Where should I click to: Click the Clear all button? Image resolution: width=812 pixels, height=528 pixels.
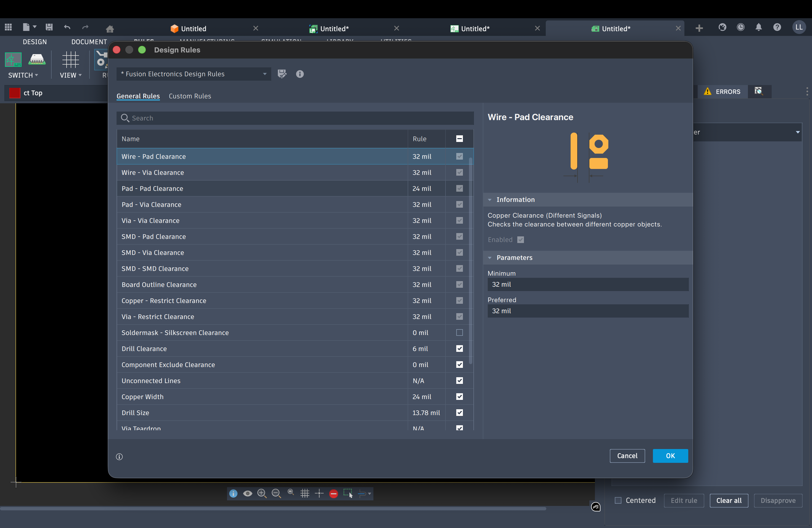tap(728, 500)
